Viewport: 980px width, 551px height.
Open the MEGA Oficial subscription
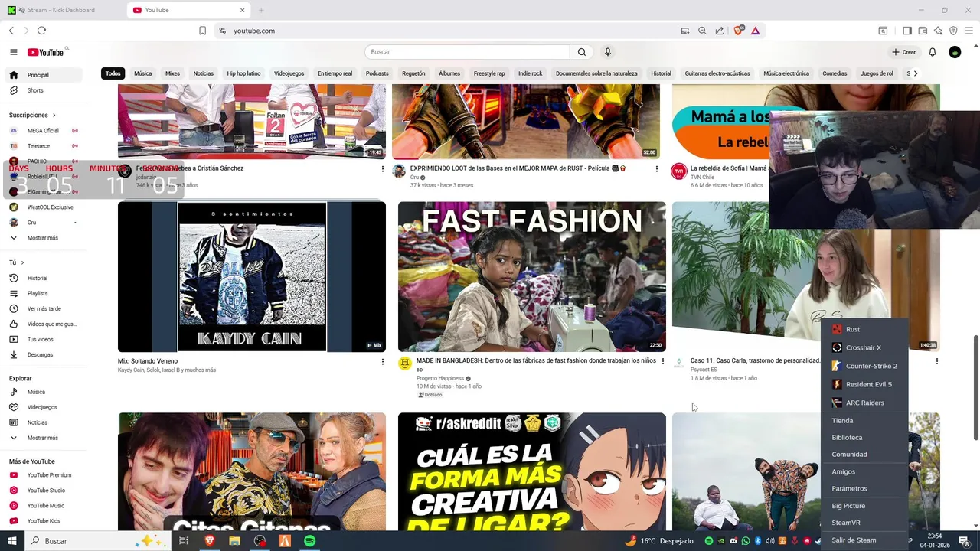coord(43,131)
